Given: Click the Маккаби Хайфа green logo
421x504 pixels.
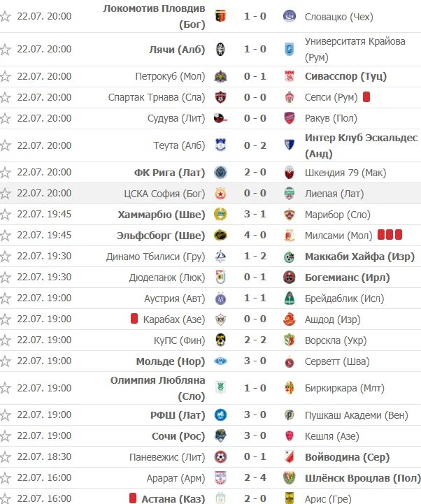Looking at the screenshot, I should tap(290, 257).
